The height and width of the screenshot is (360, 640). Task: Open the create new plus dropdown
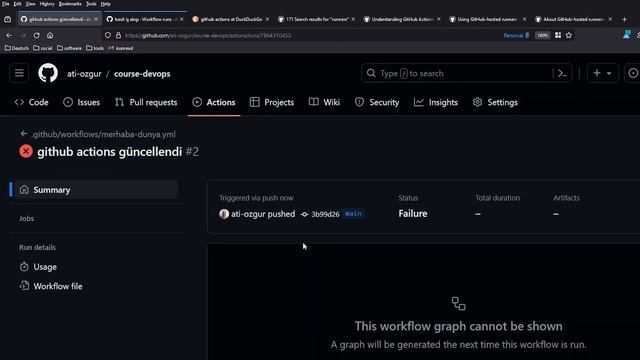(602, 73)
